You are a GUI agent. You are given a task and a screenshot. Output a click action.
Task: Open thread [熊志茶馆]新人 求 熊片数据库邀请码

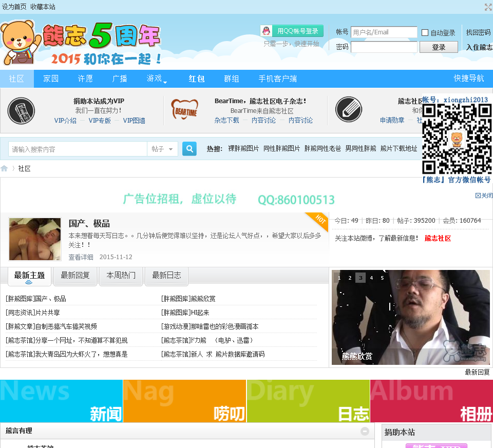pyautogui.click(x=213, y=354)
